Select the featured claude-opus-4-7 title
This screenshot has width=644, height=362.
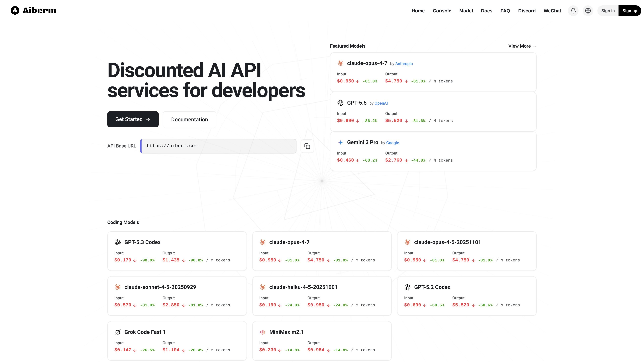tap(367, 64)
